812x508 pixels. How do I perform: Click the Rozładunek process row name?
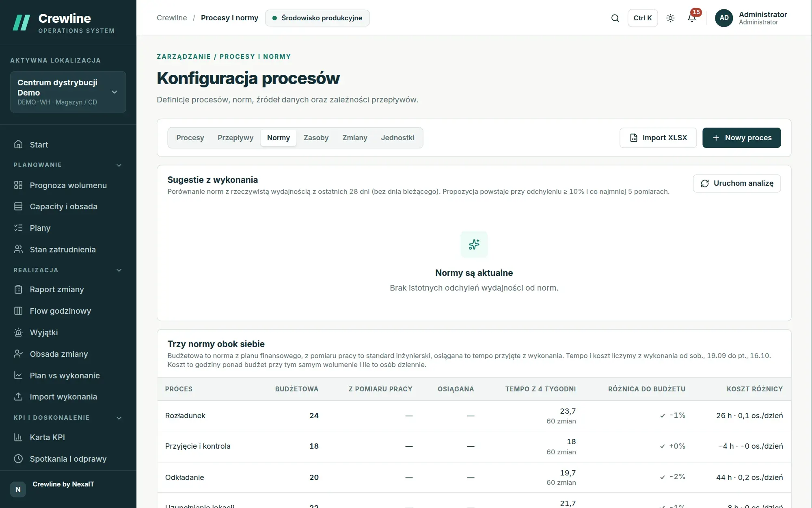185,416
